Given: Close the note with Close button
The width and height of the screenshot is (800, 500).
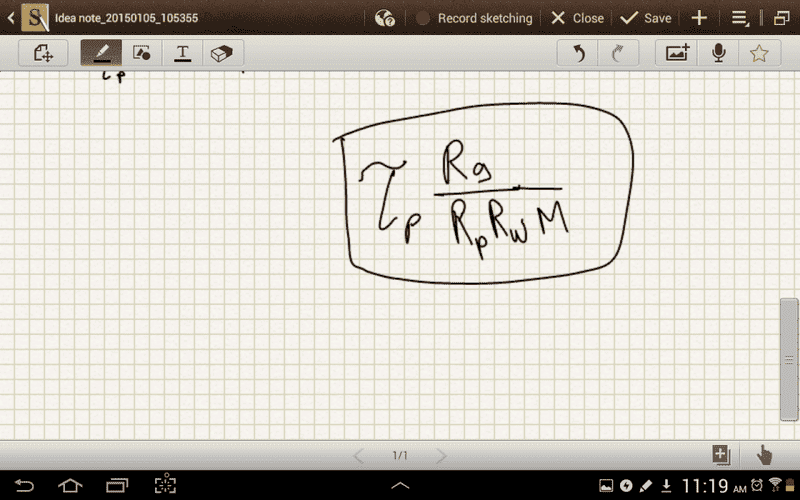Looking at the screenshot, I should [577, 18].
